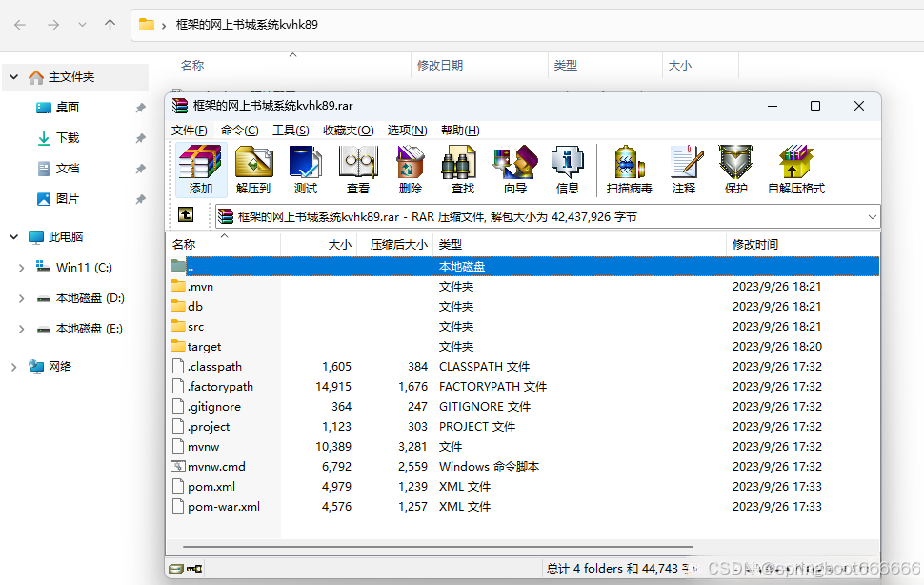Image resolution: width=924 pixels, height=585 pixels.
Task: Expand the 本地磁盘 (D:) node
Action: (21, 298)
